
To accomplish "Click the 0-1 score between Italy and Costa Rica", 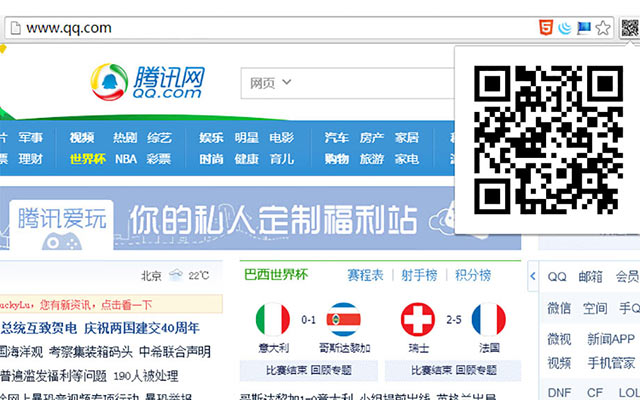I will tap(308, 320).
